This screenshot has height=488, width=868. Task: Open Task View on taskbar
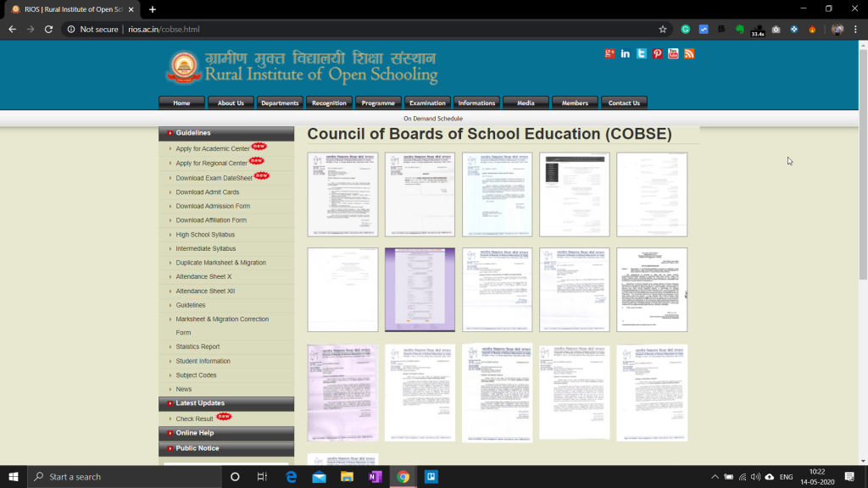pos(263,476)
